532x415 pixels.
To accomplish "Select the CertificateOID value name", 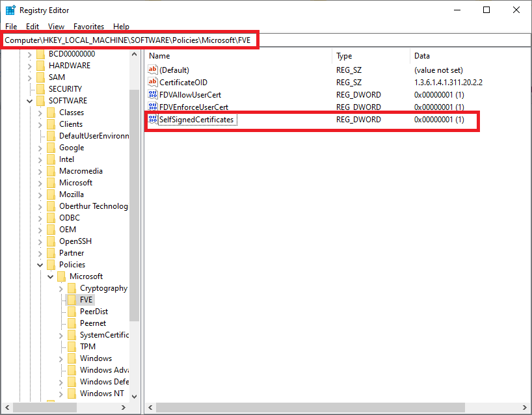I will pos(183,82).
